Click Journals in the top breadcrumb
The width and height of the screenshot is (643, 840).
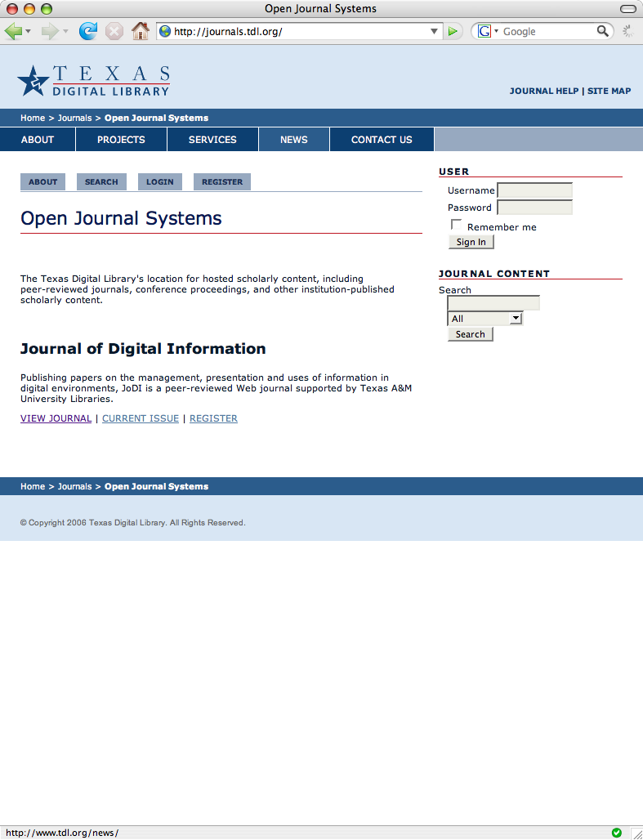(74, 118)
